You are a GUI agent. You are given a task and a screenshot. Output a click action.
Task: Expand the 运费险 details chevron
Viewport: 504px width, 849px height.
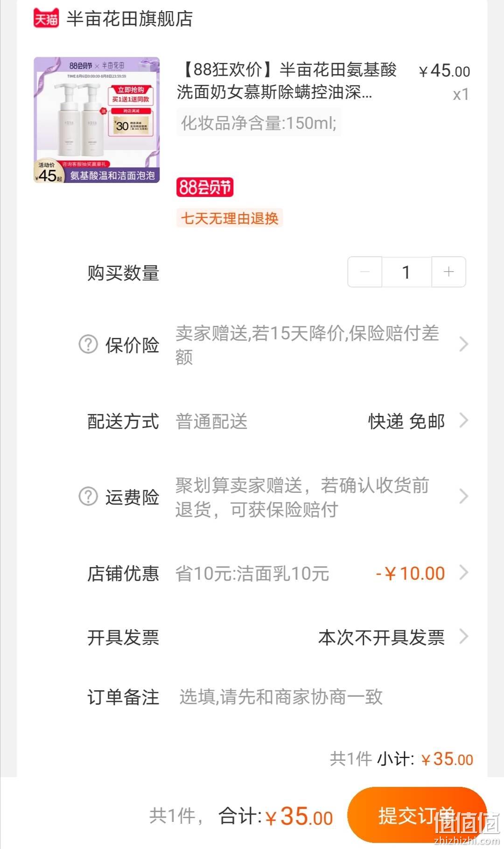(463, 497)
